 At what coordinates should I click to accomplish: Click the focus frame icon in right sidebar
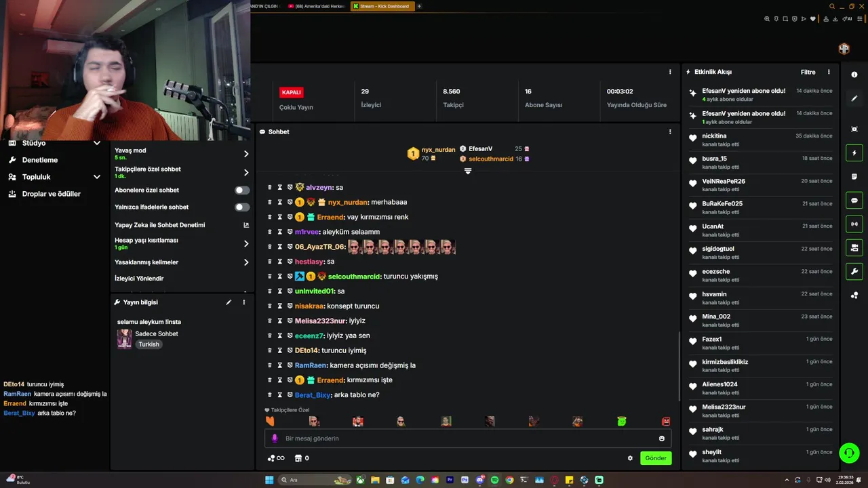click(854, 129)
